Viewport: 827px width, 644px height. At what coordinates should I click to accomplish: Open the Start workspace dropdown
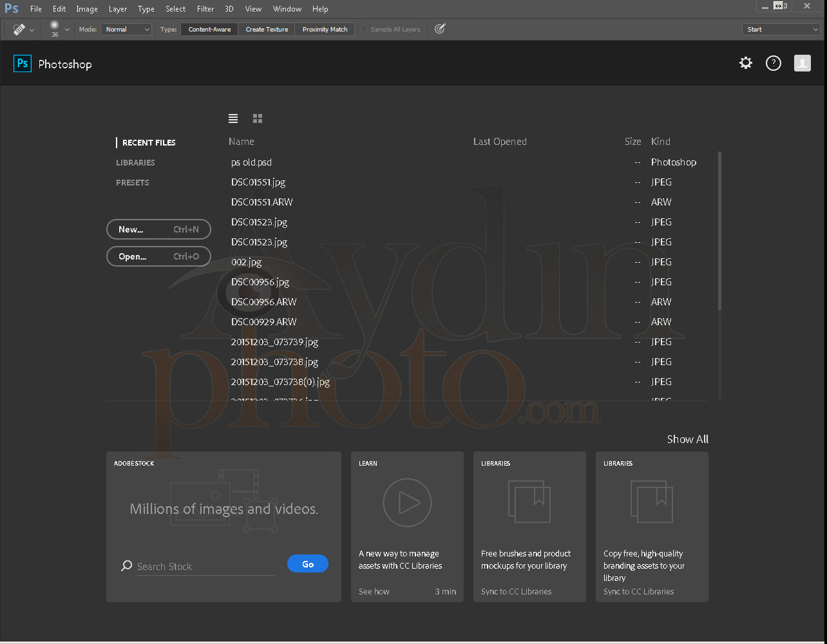(781, 29)
